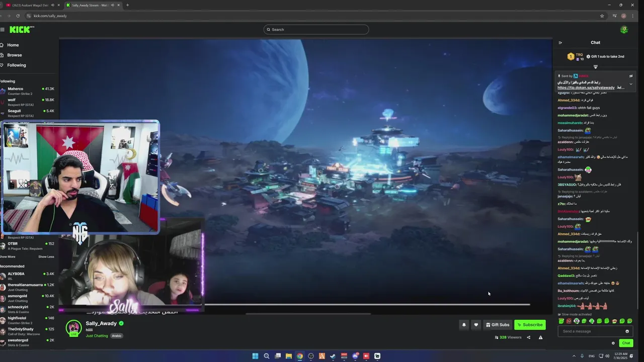
Task: Report the stream with warning triangle icon
Action: [x=540, y=337]
